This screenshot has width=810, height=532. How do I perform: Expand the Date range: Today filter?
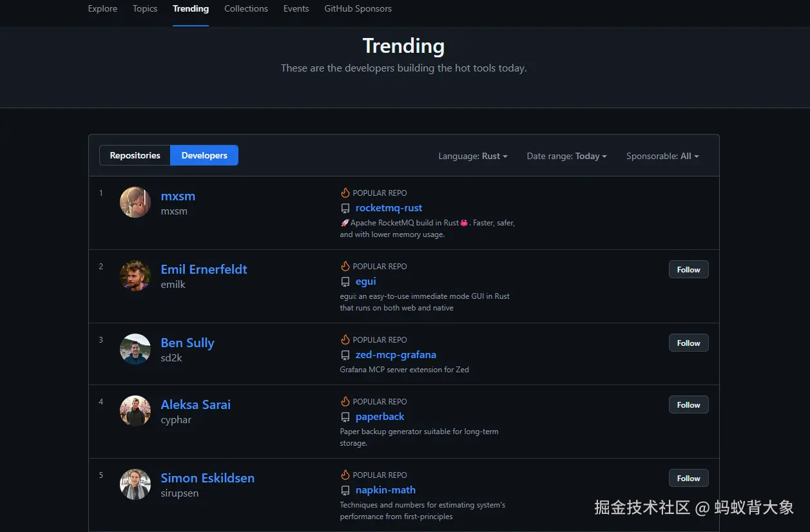point(566,156)
